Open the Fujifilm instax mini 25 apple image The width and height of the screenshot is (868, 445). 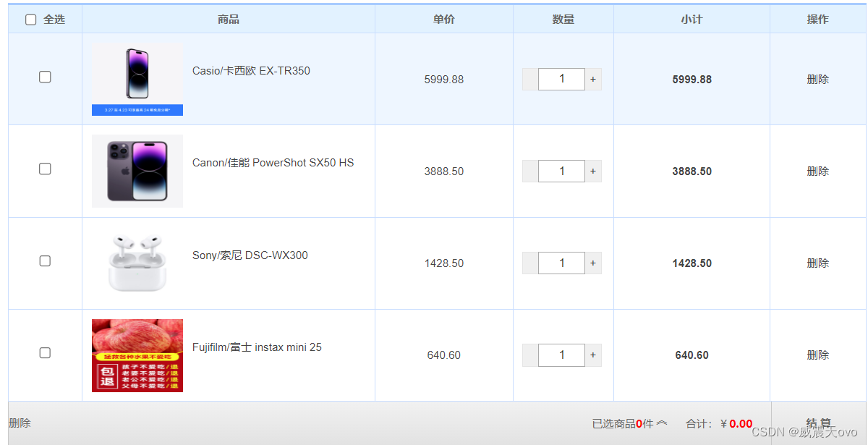tap(137, 355)
